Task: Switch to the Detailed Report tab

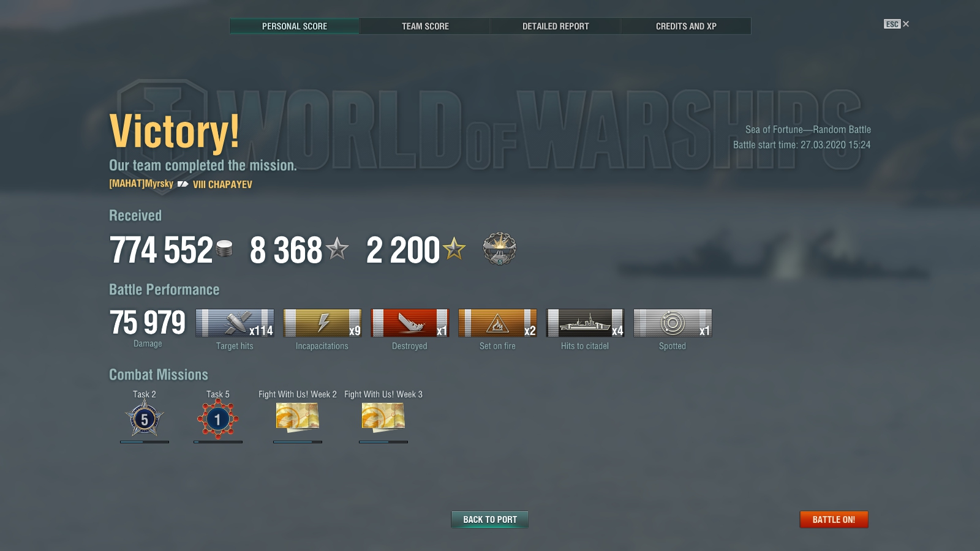Action: click(556, 26)
